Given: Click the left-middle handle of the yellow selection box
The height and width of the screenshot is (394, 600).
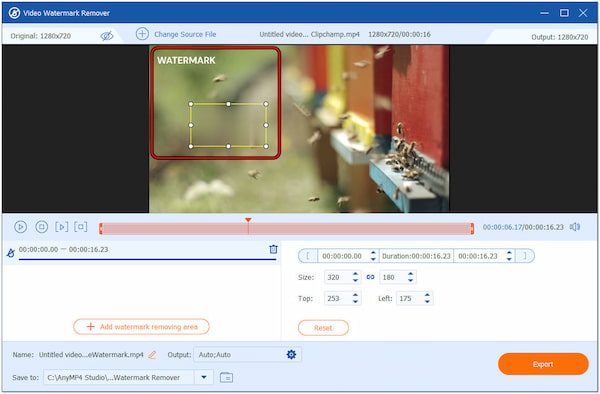Looking at the screenshot, I should [191, 125].
